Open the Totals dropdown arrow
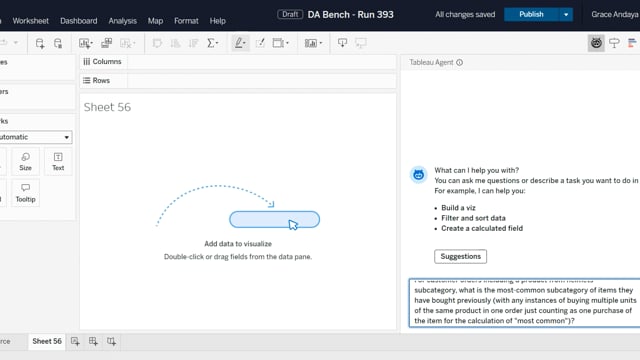The image size is (640, 360). coord(217,43)
